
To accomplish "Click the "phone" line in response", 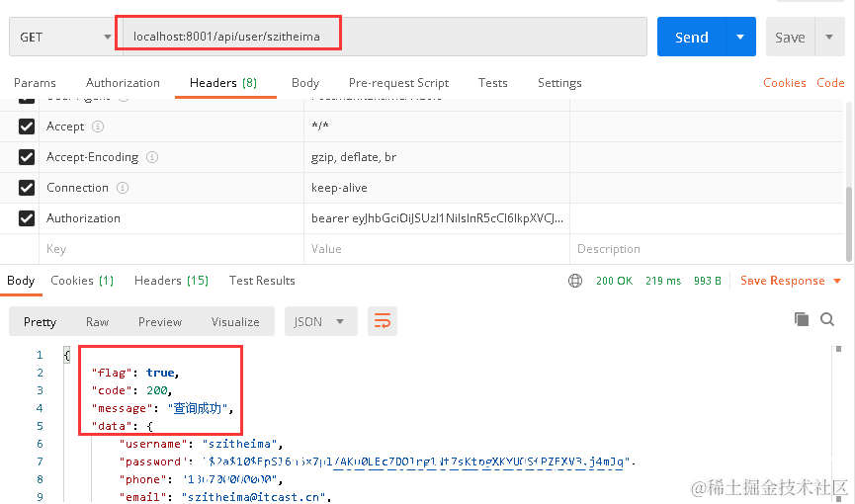I will (202, 479).
